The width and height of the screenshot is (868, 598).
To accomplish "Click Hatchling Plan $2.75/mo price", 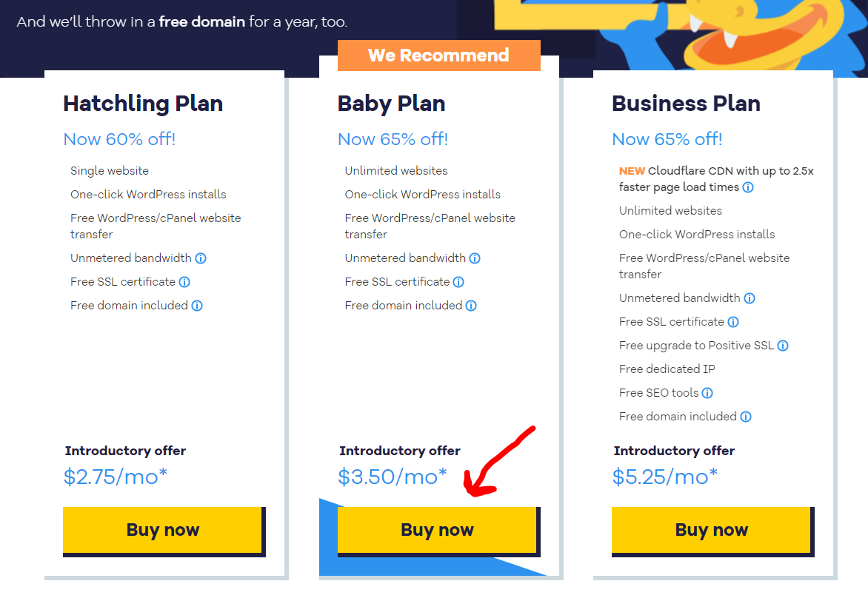I will (115, 477).
